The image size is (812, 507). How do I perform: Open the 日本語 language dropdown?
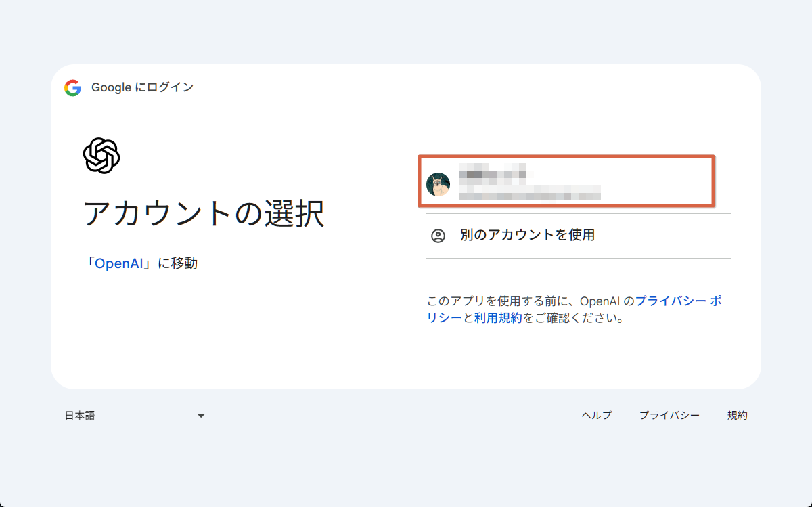click(135, 416)
